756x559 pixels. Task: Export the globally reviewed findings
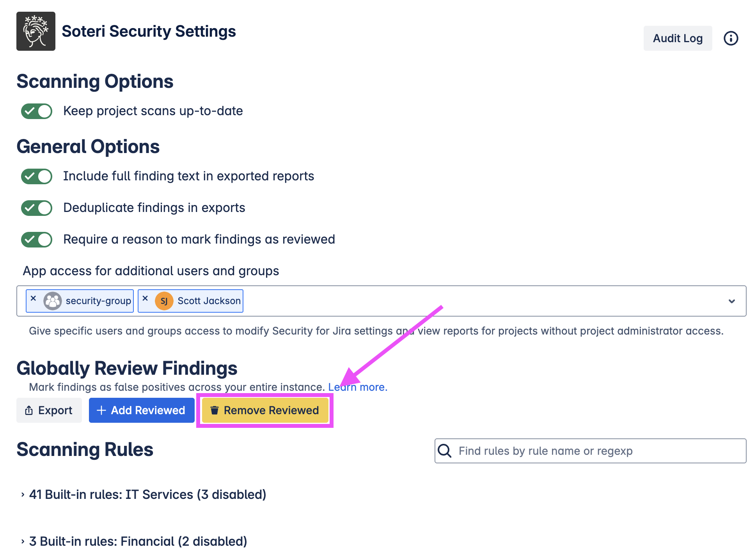point(49,410)
